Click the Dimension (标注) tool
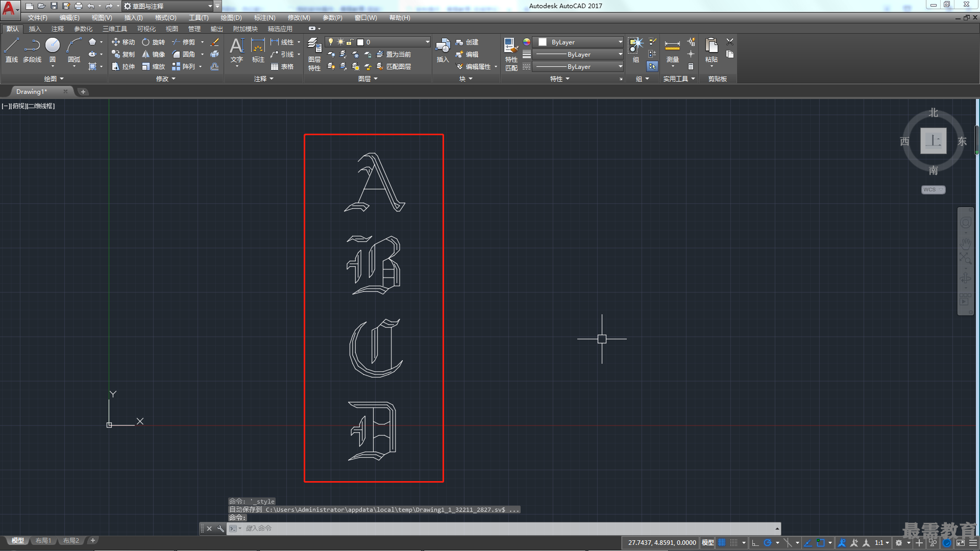The width and height of the screenshot is (980, 551). click(258, 51)
